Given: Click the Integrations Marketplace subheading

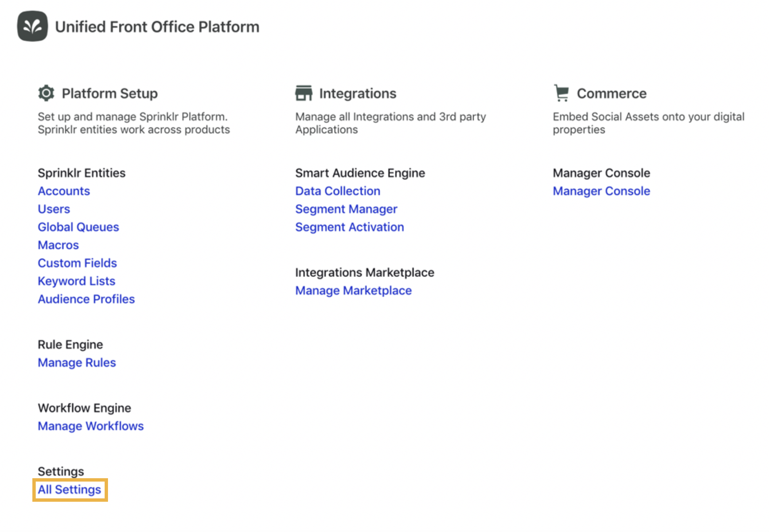Looking at the screenshot, I should 365,272.
